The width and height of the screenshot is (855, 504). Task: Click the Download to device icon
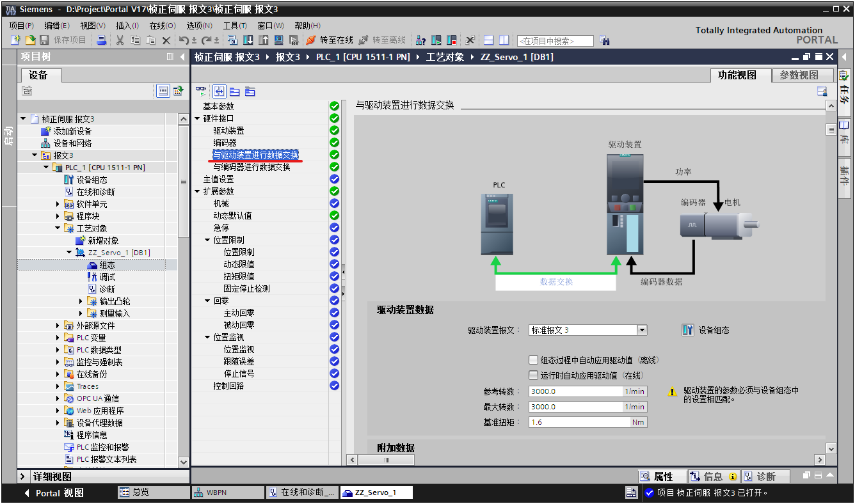tap(248, 40)
